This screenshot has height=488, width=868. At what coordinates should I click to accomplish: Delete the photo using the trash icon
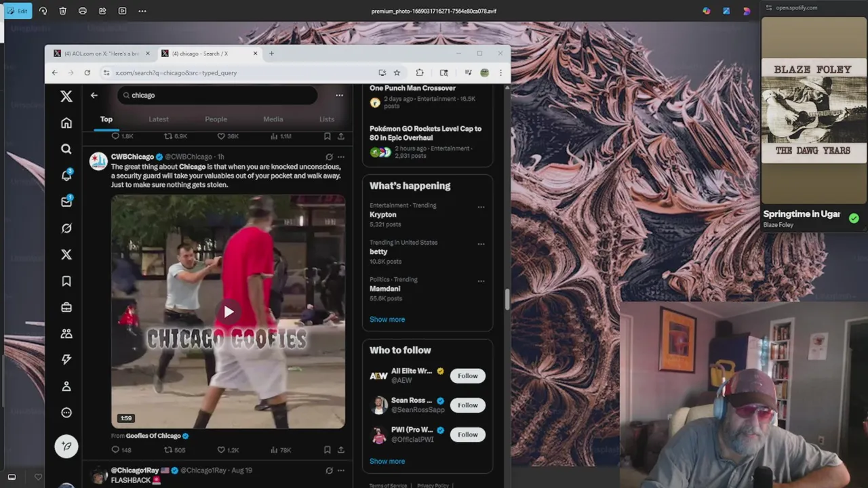(63, 11)
